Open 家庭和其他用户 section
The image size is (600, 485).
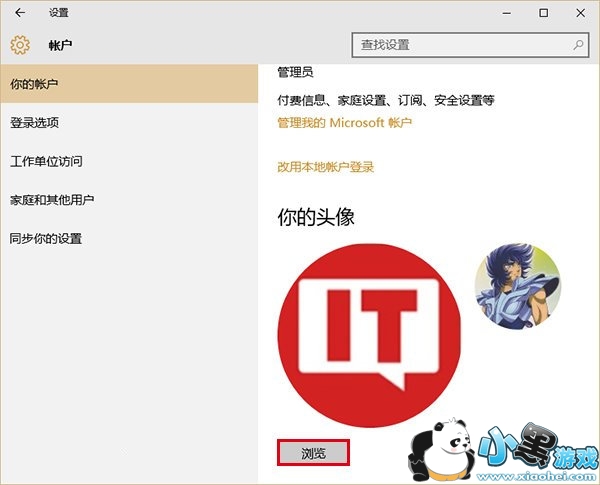[129, 200]
